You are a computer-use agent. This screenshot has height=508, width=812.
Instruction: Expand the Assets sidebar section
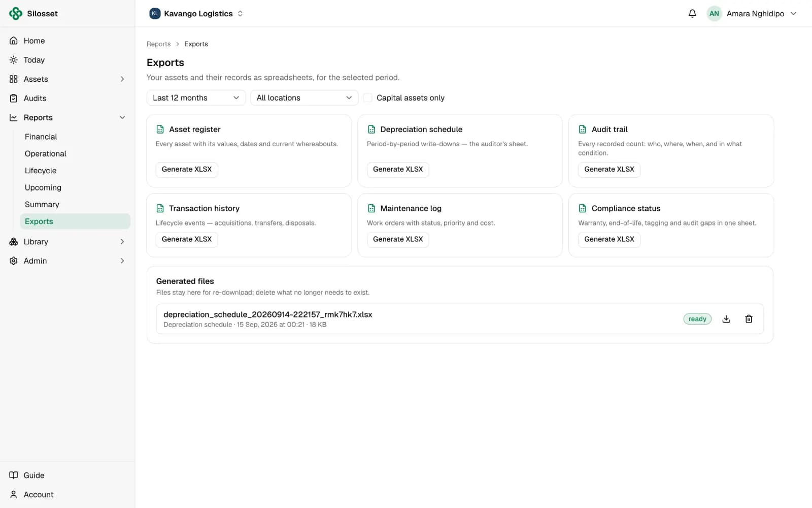[x=122, y=79]
